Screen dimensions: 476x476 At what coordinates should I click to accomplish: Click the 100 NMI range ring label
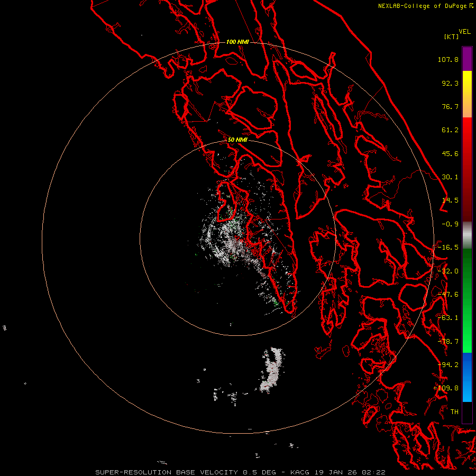(x=237, y=42)
